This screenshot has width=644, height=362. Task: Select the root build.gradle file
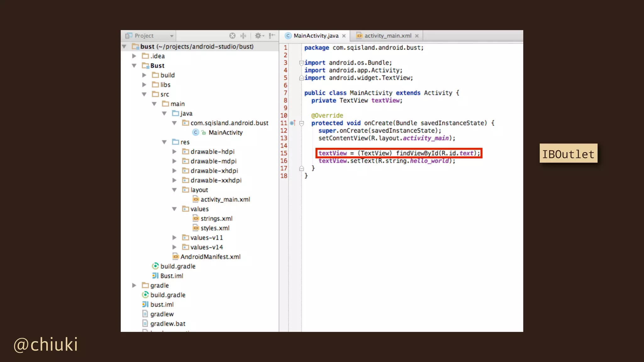[168, 295]
